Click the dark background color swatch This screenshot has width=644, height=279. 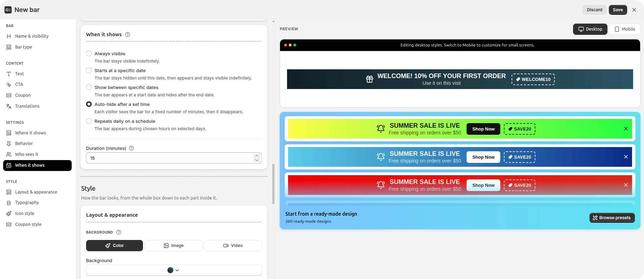tap(170, 270)
